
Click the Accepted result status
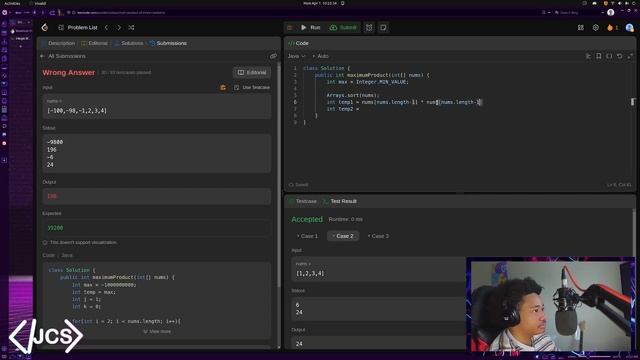click(307, 219)
